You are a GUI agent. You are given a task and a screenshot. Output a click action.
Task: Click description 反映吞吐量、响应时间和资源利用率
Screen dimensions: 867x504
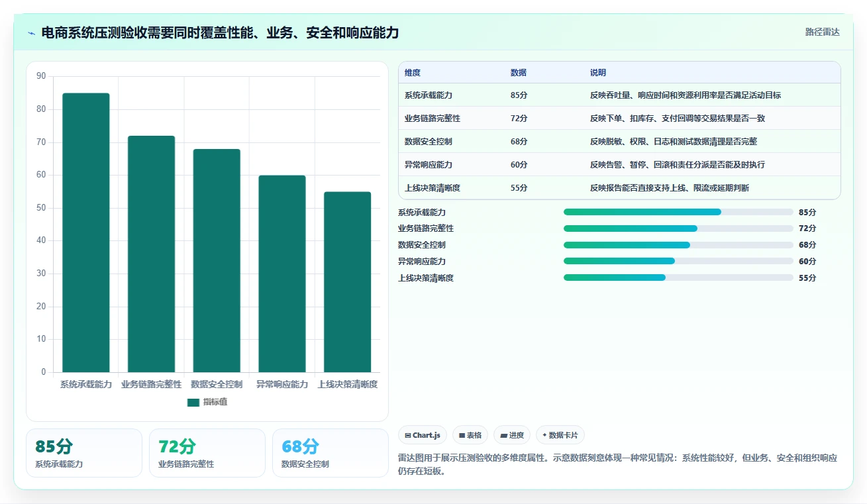coord(686,95)
